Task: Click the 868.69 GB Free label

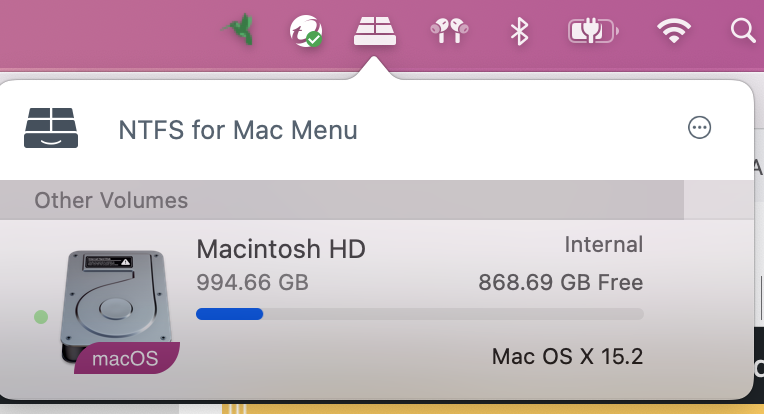Action: click(x=560, y=282)
